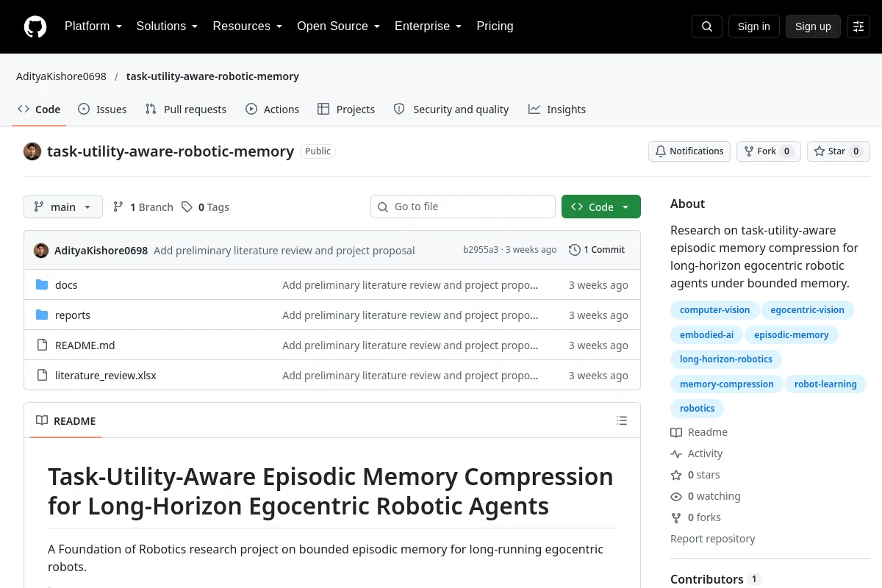882x588 pixels.
Task: Click the episodic-memory topic tag
Action: tap(792, 335)
